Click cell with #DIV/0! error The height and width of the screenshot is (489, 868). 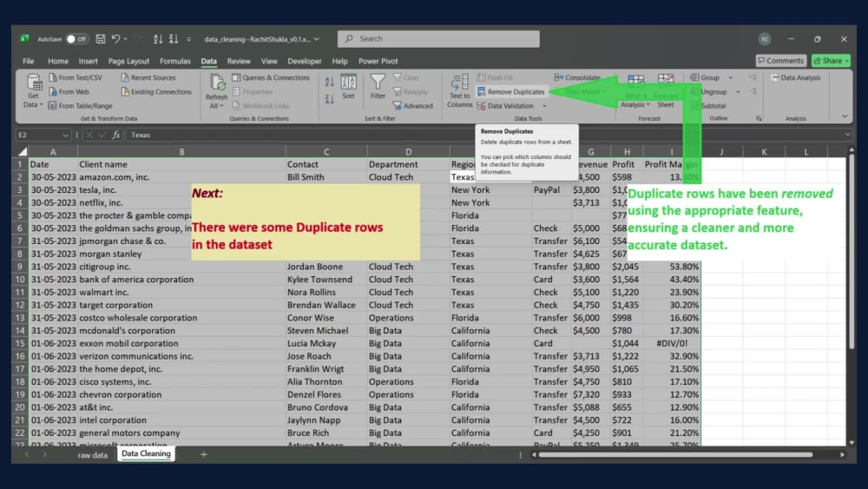pos(672,343)
